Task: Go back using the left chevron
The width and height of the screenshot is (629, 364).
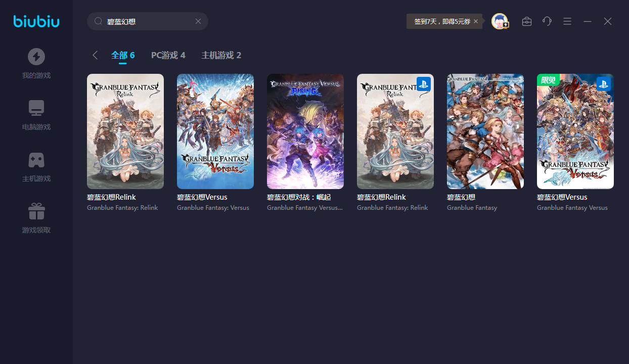Action: (x=95, y=55)
